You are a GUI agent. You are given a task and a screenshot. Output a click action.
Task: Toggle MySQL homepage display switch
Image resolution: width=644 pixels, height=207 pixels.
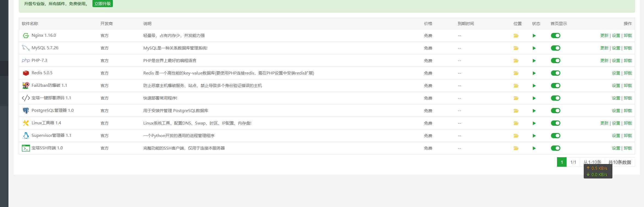pyautogui.click(x=555, y=48)
